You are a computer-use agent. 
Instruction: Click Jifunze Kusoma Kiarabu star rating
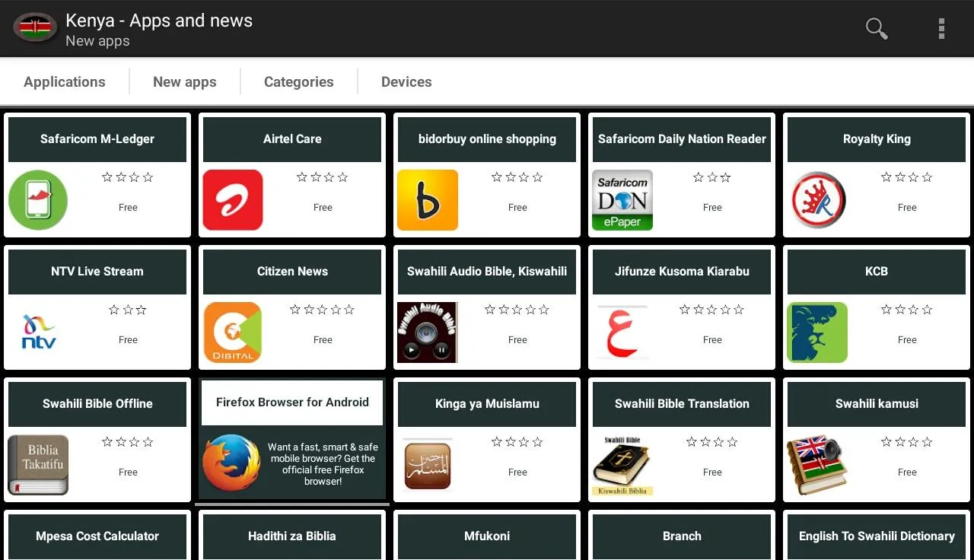click(712, 310)
